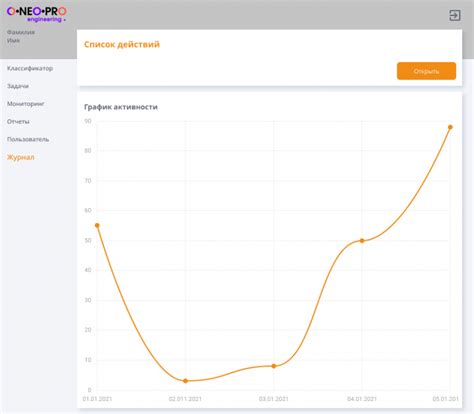Image resolution: width=474 pixels, height=414 pixels.
Task: Click the График активности title
Action: [121, 107]
